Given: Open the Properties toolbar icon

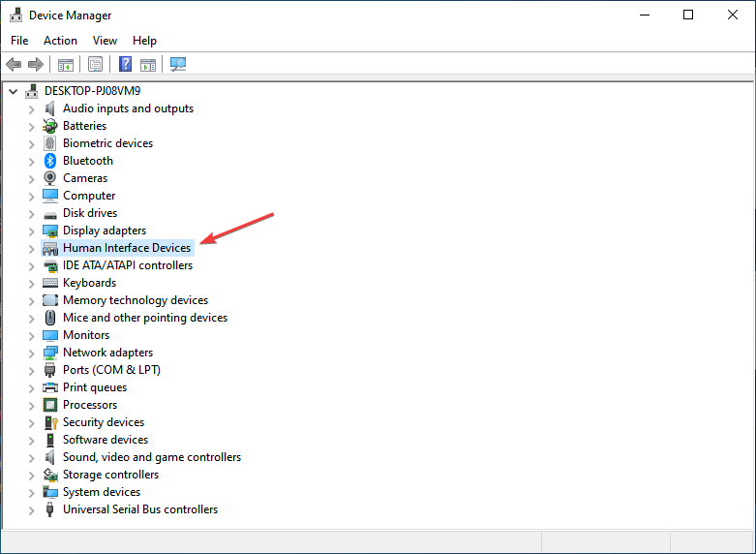Looking at the screenshot, I should (x=96, y=64).
